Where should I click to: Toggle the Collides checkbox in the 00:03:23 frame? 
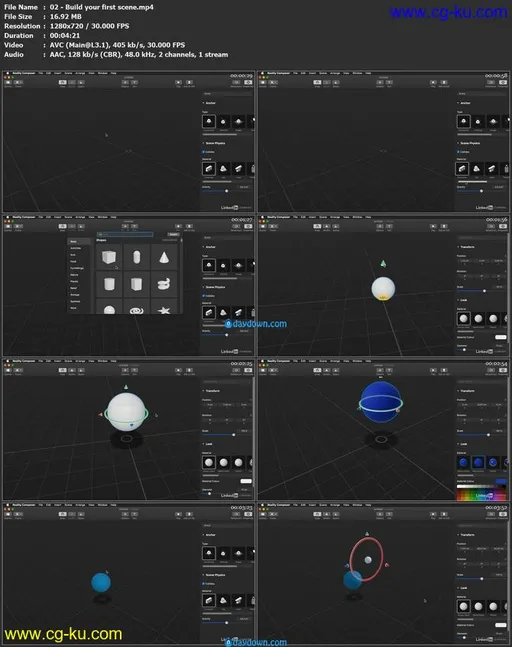tap(204, 583)
